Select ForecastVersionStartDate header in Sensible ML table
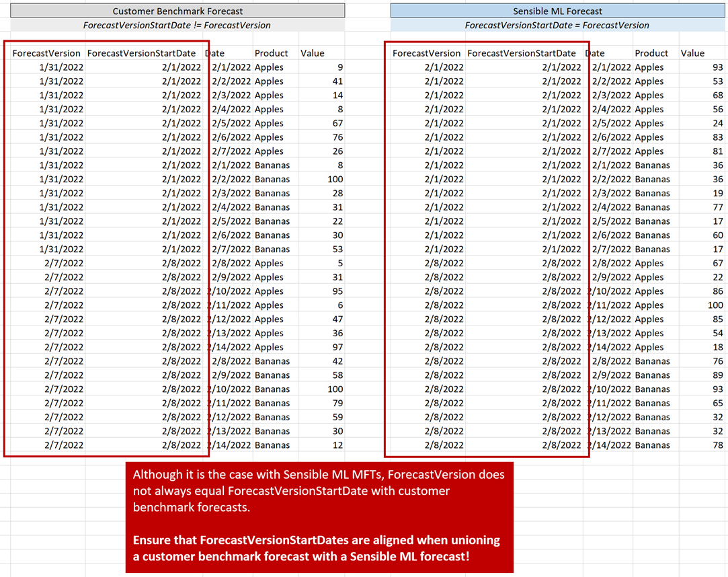Image resolution: width=728 pixels, height=577 pixels. (x=522, y=53)
